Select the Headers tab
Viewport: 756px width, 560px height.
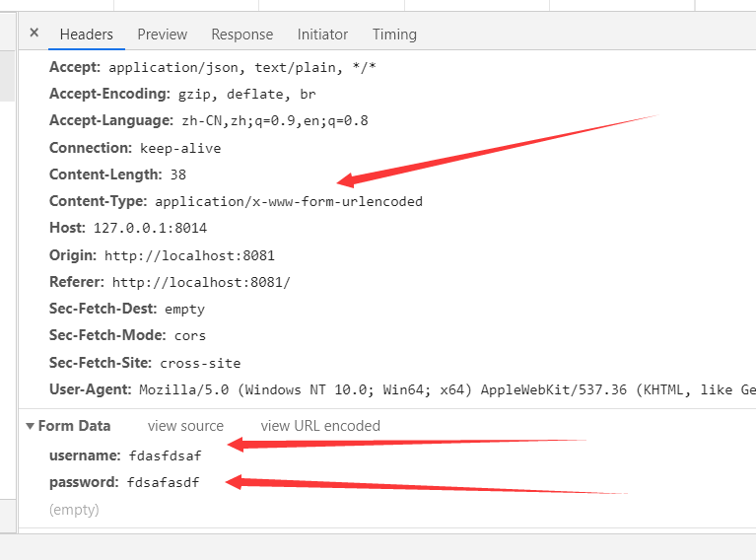pos(87,35)
